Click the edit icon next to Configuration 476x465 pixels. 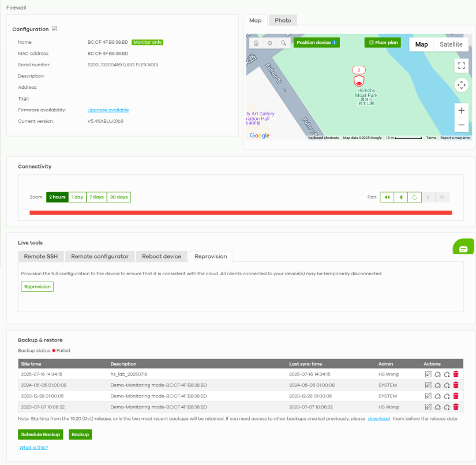click(x=55, y=29)
